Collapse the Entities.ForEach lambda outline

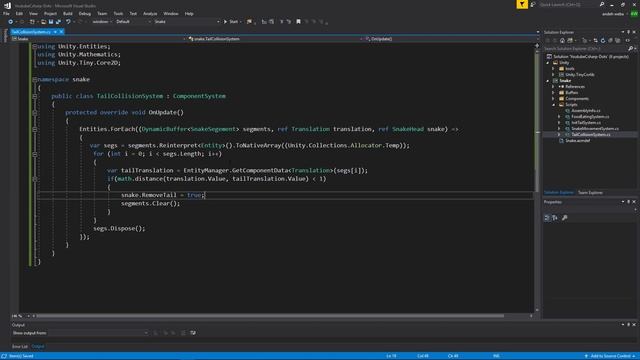(x=35, y=129)
